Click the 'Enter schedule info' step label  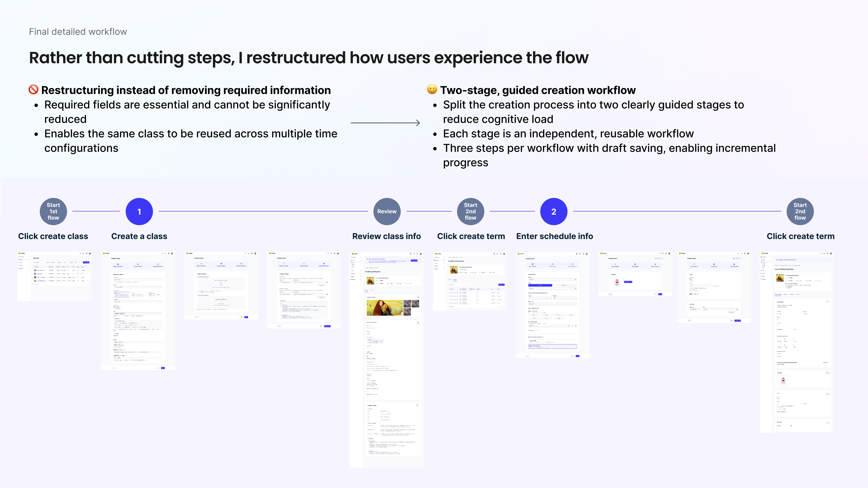(554, 236)
